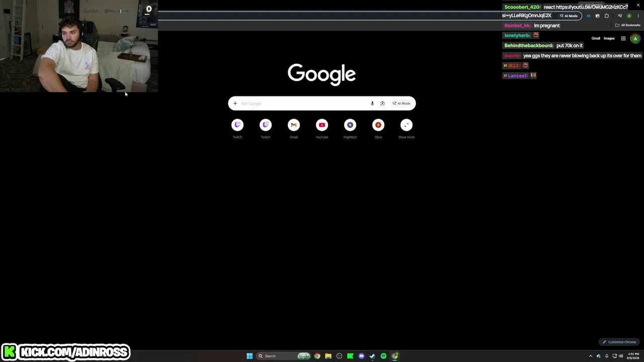
Task: Open the Extensions puzzle icon
Action: [x=607, y=16]
